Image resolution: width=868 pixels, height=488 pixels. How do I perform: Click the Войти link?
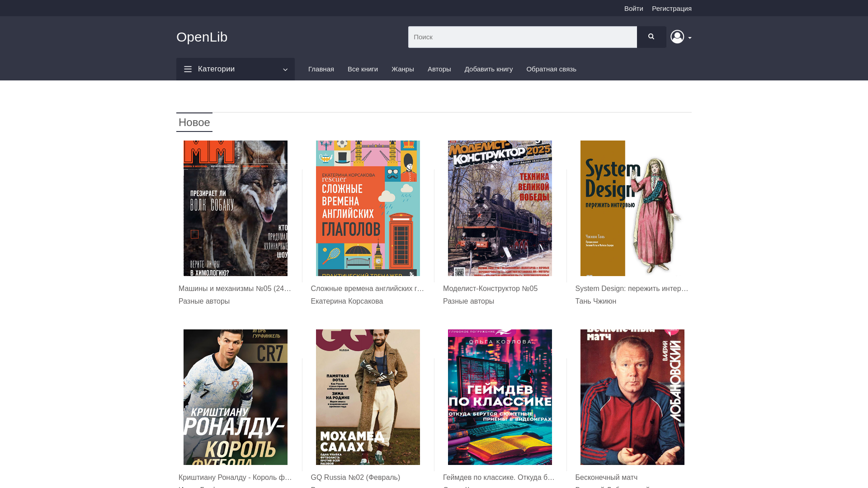634,9
